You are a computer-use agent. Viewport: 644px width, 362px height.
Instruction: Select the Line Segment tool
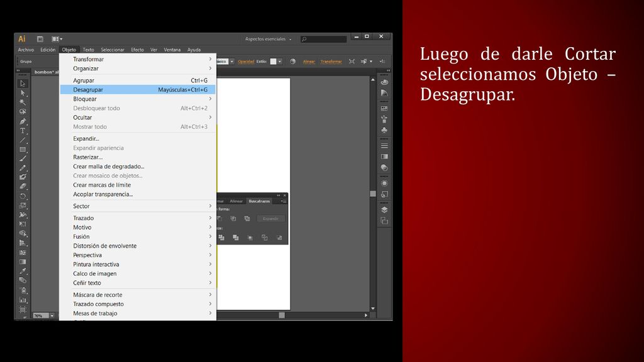click(x=23, y=140)
